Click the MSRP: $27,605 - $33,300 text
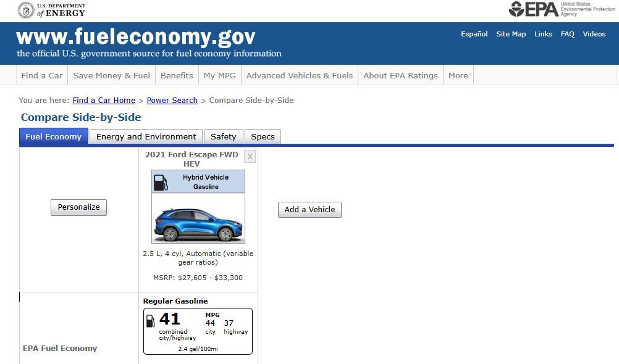Screen dimensions: 619x364 pyautogui.click(x=198, y=278)
